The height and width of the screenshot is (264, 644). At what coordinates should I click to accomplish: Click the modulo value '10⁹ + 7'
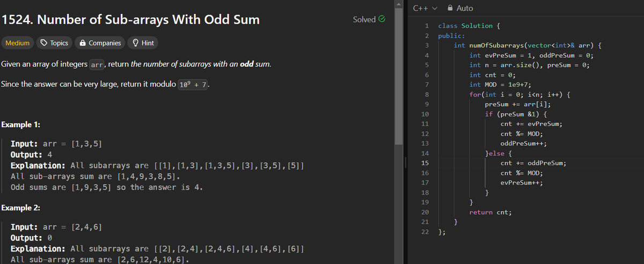tap(193, 85)
